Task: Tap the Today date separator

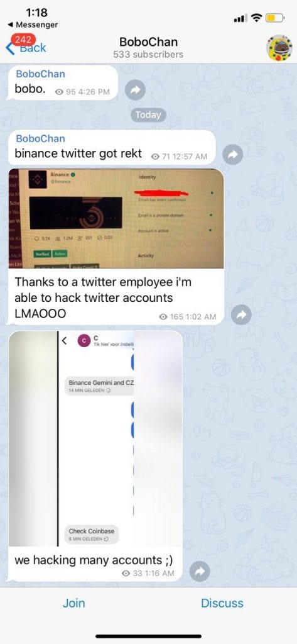Action: coord(148,115)
